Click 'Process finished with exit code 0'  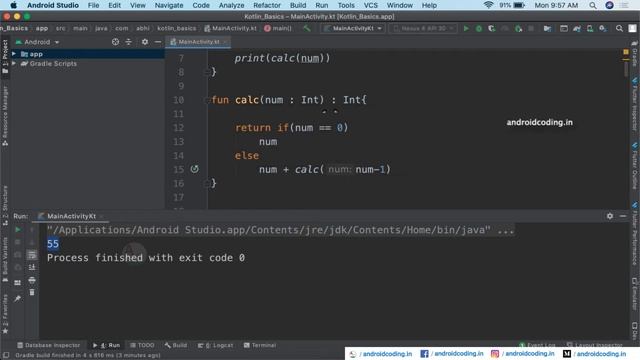tap(146, 258)
